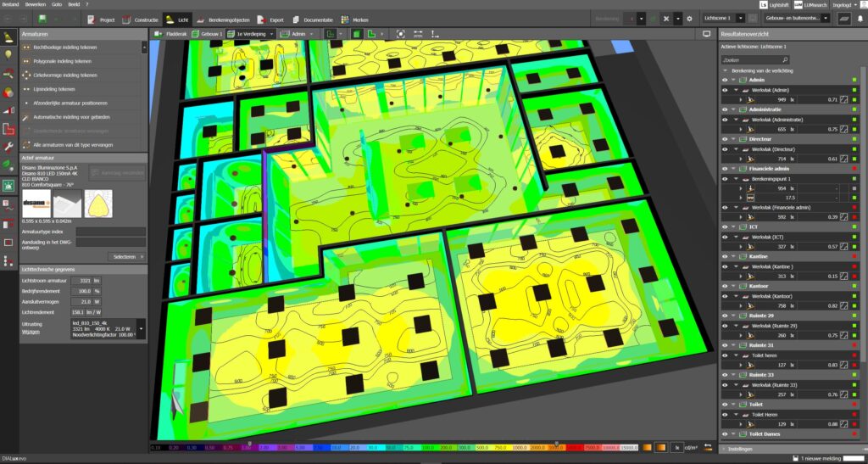Click the Aanduiding in het DWG-ontwerp field
The width and height of the screenshot is (868, 464).
click(111, 243)
